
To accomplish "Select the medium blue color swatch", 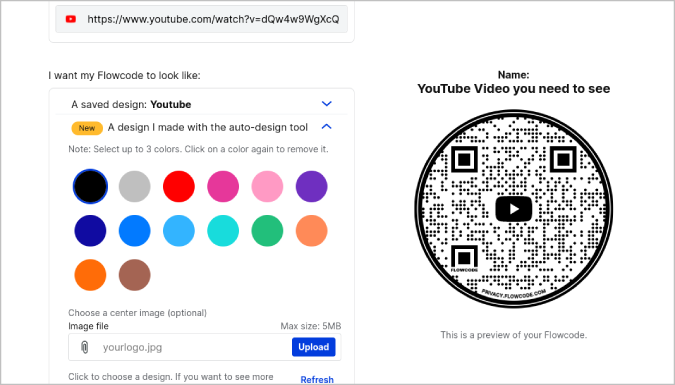I will [135, 231].
